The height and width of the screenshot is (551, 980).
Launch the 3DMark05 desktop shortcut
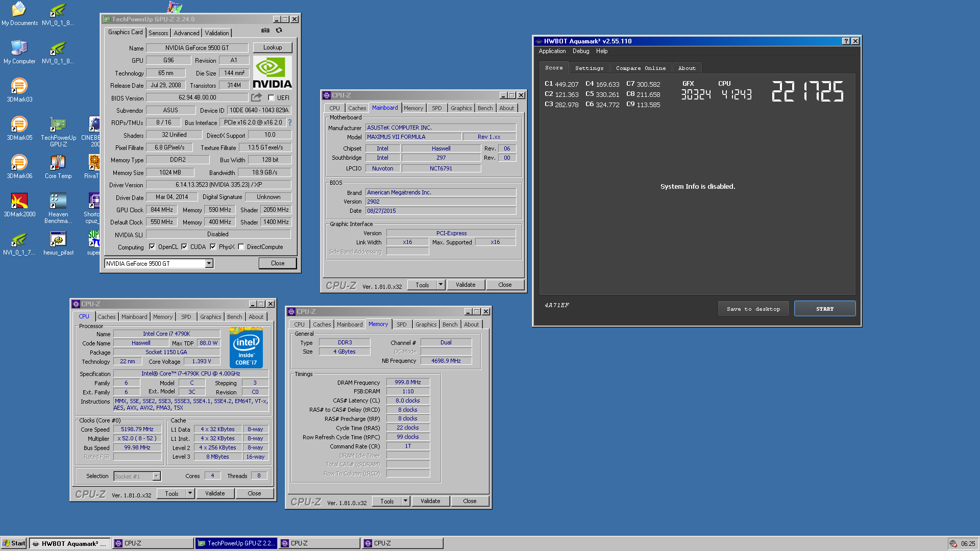[x=19, y=129]
